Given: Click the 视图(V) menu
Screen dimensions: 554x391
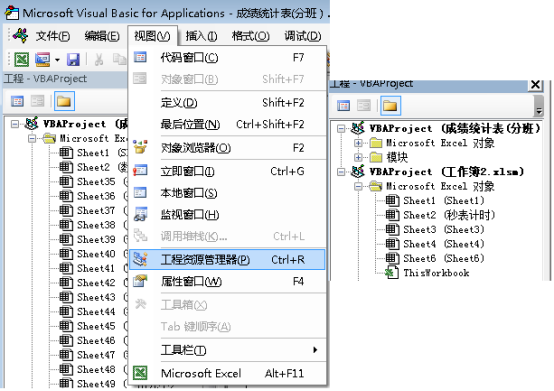Looking at the screenshot, I should click(x=152, y=36).
